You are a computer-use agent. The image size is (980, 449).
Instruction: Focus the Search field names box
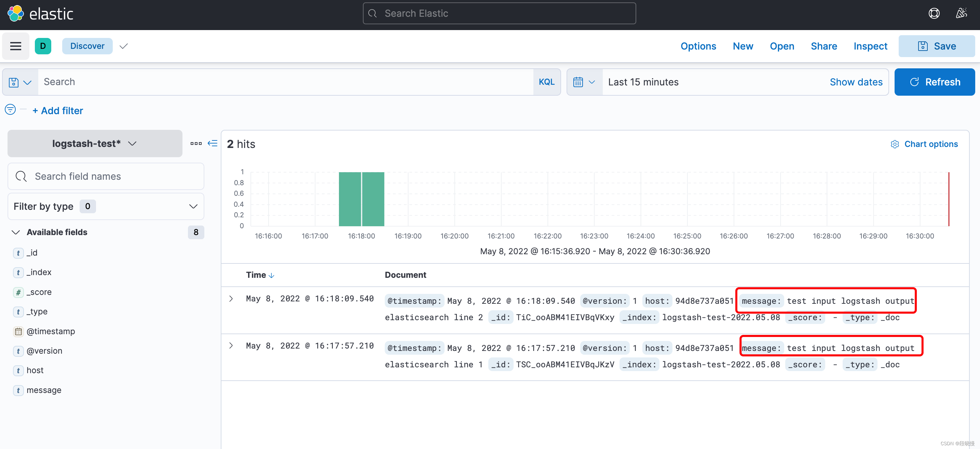(x=106, y=177)
